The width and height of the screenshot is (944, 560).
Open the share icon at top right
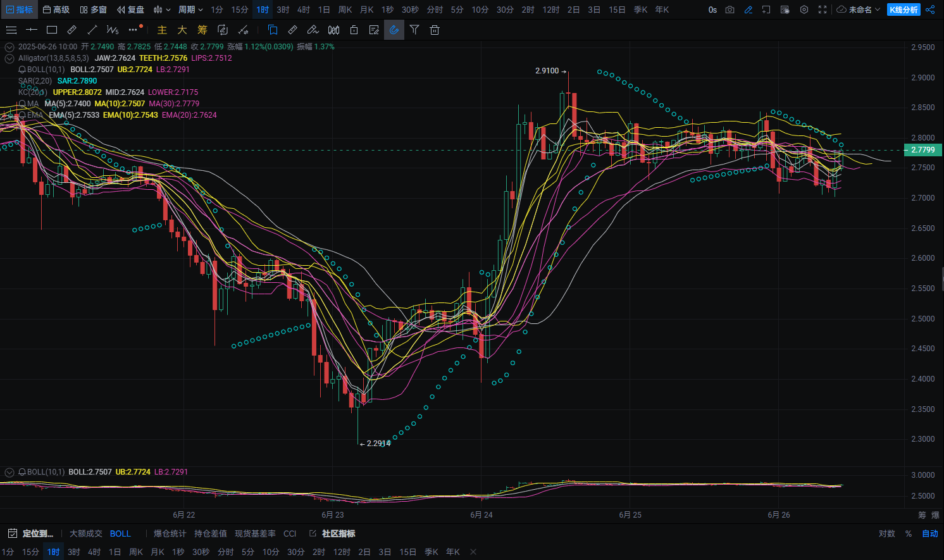coord(930,9)
